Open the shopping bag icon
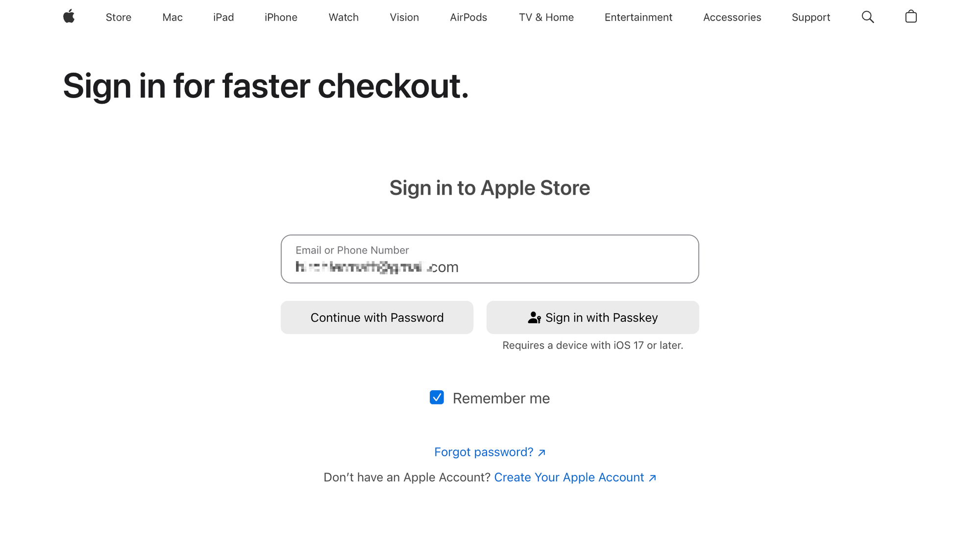This screenshot has height=552, width=980. click(x=911, y=17)
